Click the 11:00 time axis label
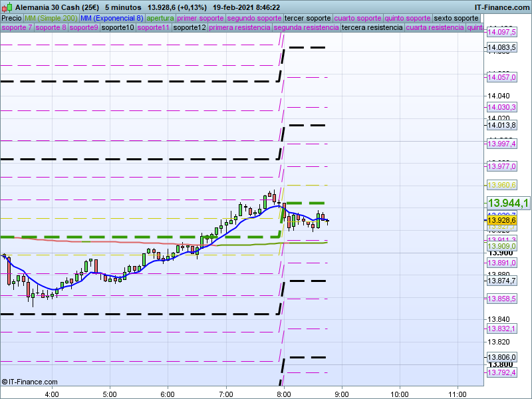 (x=458, y=394)
